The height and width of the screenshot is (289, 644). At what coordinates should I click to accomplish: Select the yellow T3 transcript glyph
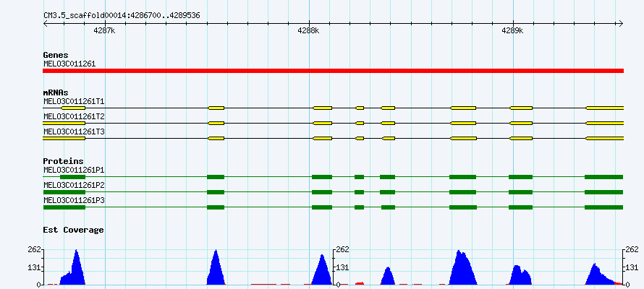coord(333,139)
